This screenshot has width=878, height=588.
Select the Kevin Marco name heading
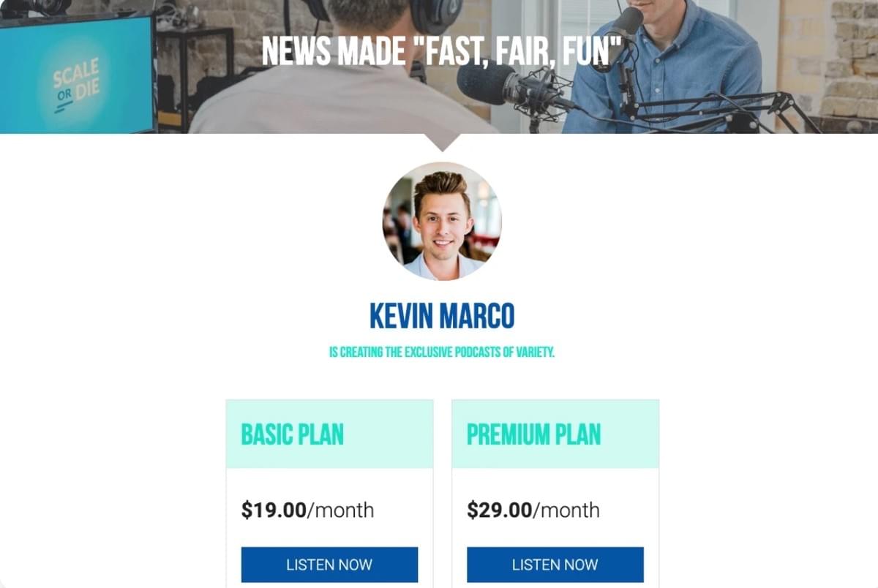pos(442,316)
